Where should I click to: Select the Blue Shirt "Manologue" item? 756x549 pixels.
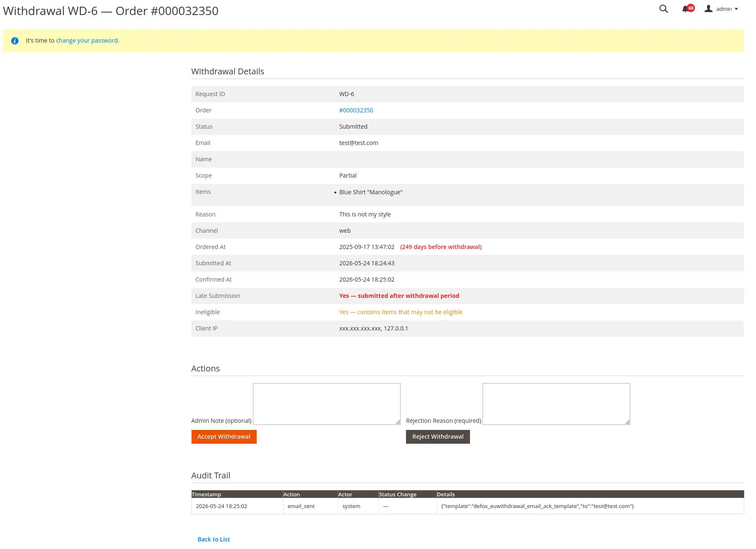371,192
